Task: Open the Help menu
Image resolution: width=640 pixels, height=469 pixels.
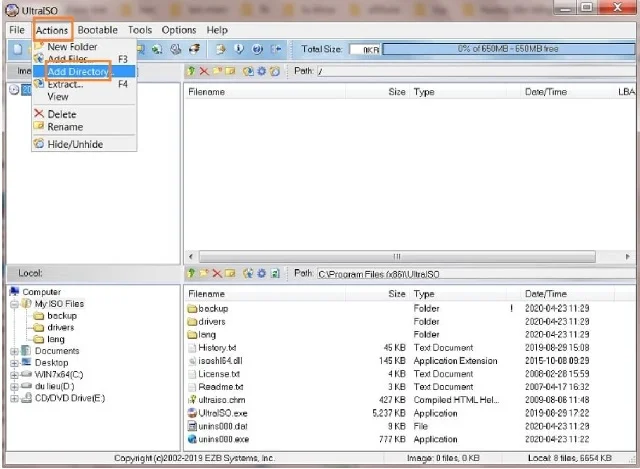Action: (217, 30)
